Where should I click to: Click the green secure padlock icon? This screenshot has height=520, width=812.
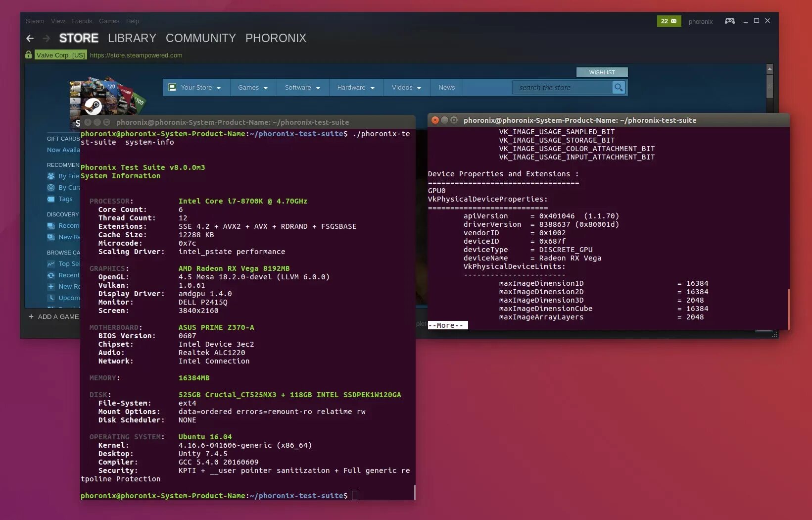tap(29, 54)
